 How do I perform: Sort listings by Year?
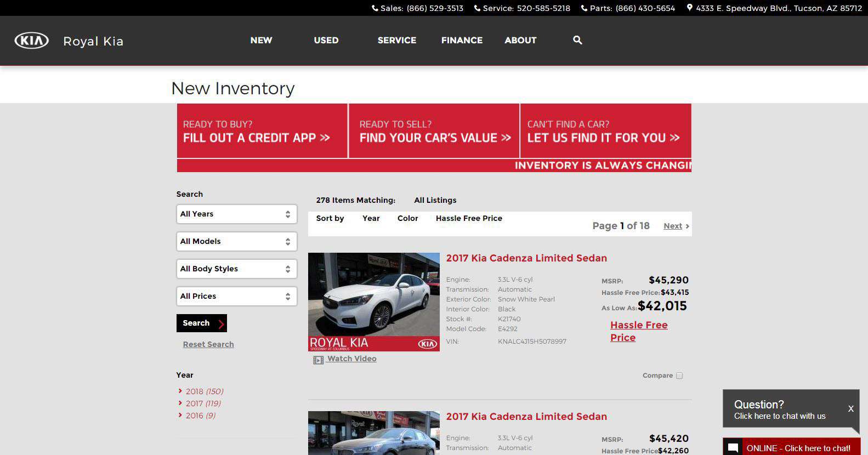[x=371, y=218]
